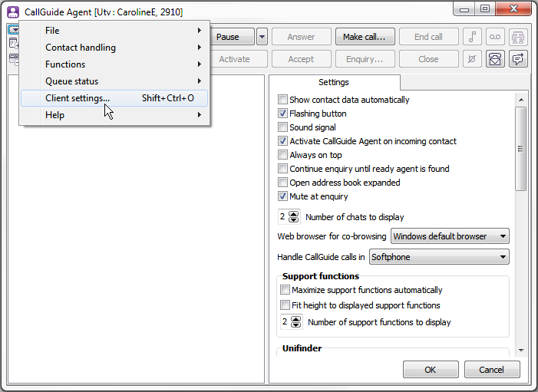Screen dimensions: 538x392
Task: Click the Support functions group heading
Action: [321, 276]
